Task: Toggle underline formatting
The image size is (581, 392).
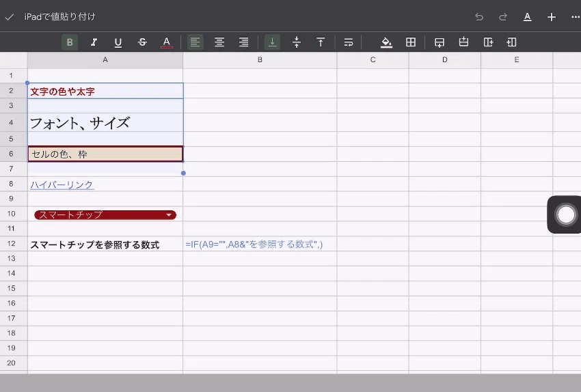Action: [118, 42]
